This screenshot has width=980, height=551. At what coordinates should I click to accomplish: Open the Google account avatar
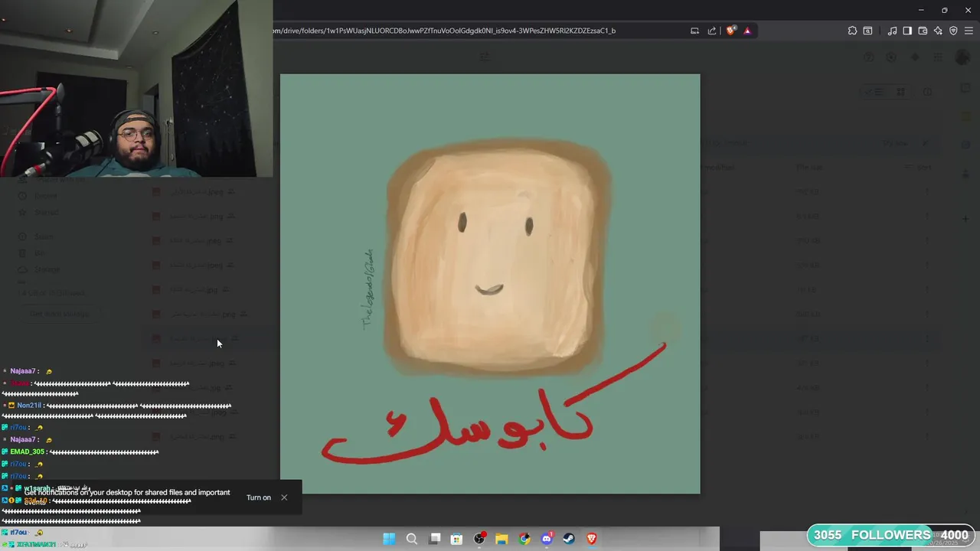click(962, 57)
